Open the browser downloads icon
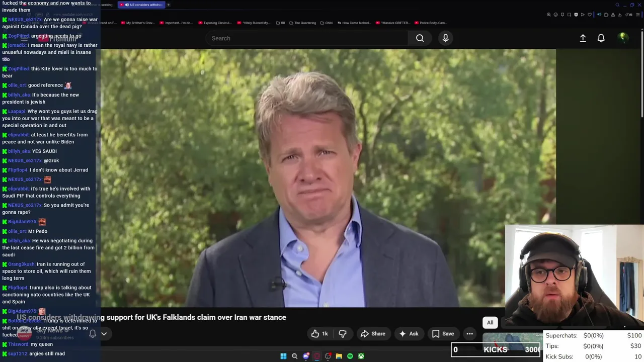644x362 pixels. click(x=620, y=15)
